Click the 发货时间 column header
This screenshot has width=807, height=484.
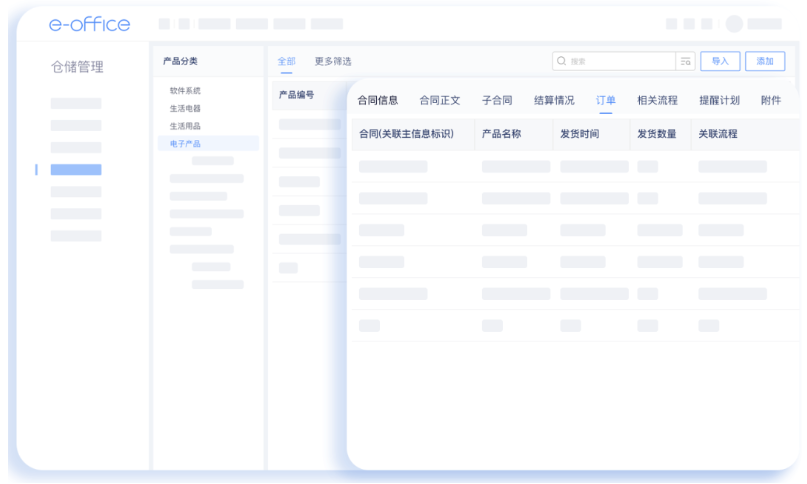pos(580,134)
